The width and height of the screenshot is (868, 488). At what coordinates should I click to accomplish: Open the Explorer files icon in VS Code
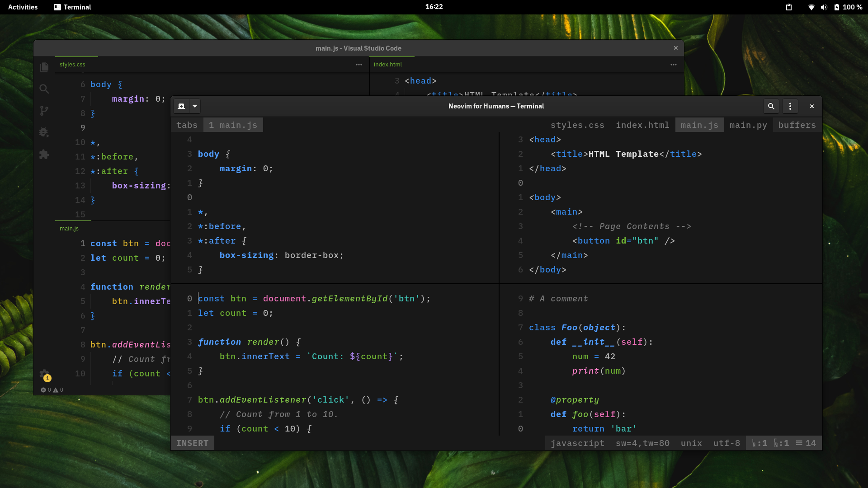click(x=44, y=67)
